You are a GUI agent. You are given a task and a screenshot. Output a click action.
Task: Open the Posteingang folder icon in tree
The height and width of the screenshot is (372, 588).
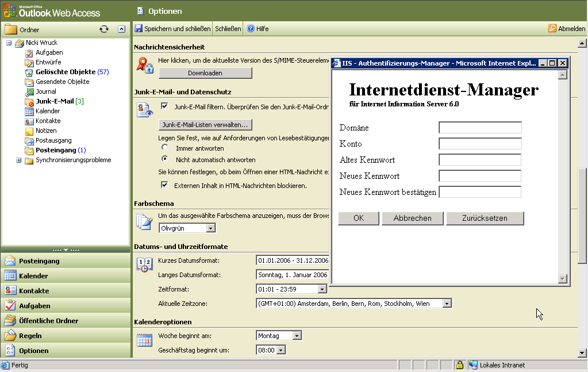(29, 151)
